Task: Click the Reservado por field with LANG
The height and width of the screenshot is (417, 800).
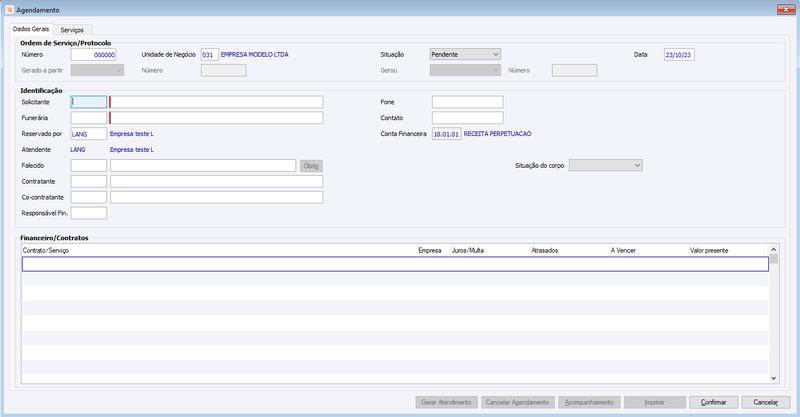Action: [89, 134]
